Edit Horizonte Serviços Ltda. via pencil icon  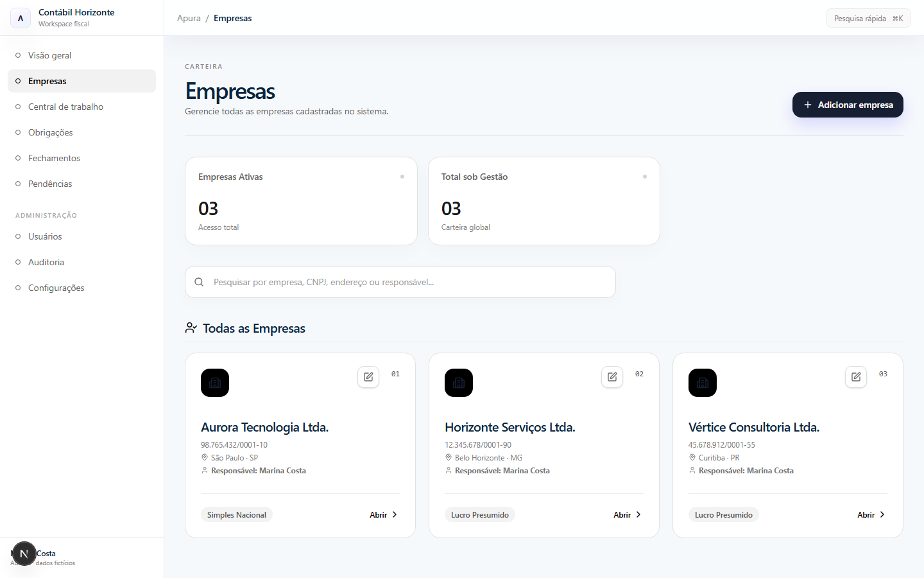612,377
